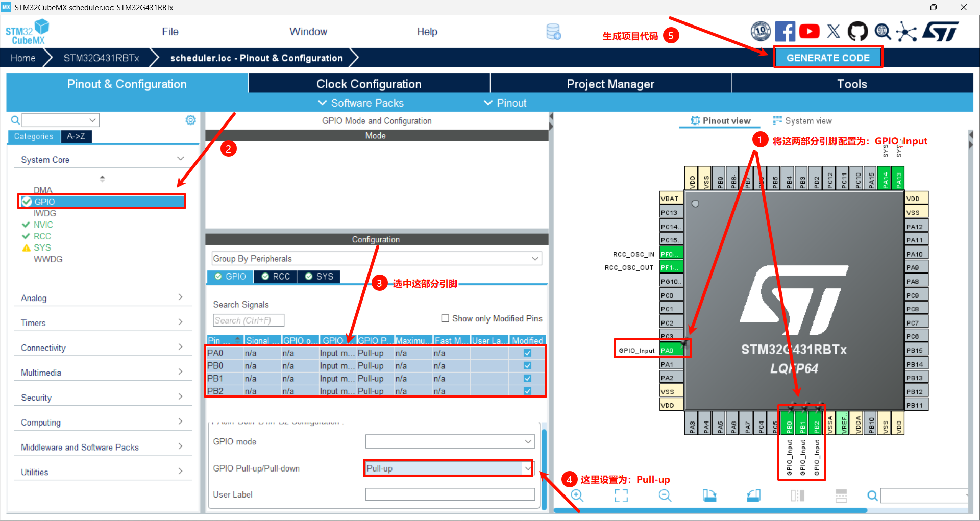980x521 pixels.
Task: Open the File menu
Action: [170, 32]
